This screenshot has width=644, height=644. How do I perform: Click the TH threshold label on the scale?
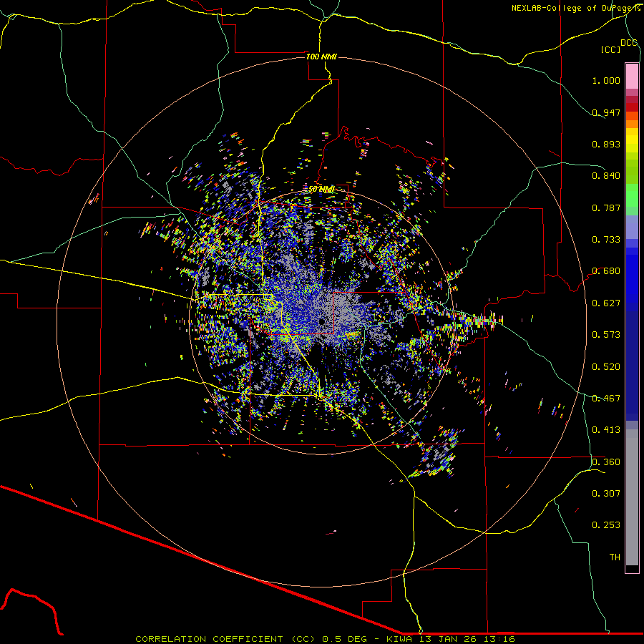coord(615,557)
